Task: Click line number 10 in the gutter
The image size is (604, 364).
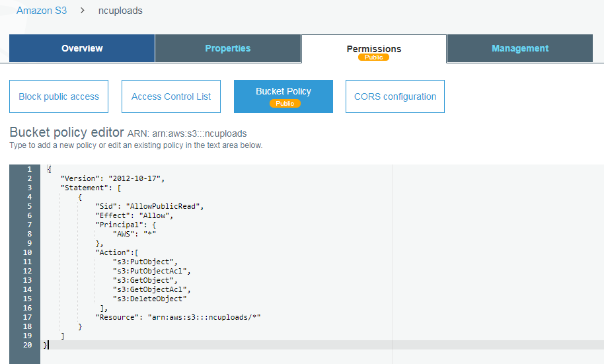Action: (27, 252)
